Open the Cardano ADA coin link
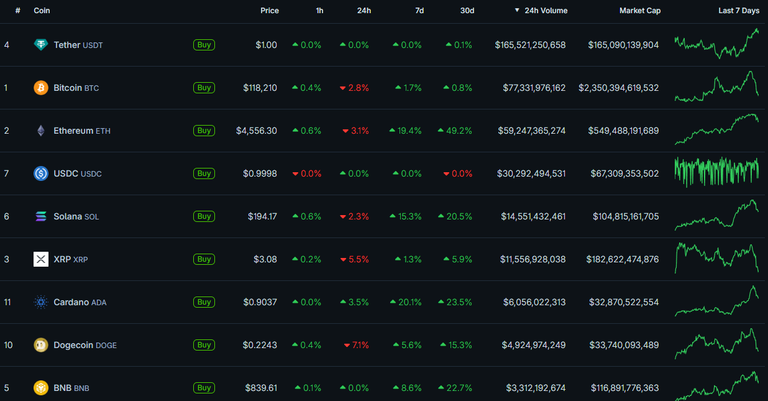This screenshot has height=401, width=768. [x=80, y=302]
